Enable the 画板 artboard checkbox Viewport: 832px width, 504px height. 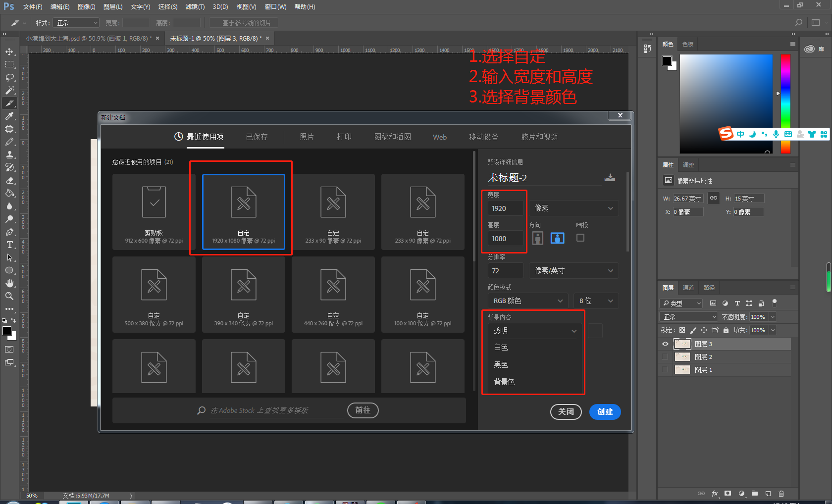580,238
